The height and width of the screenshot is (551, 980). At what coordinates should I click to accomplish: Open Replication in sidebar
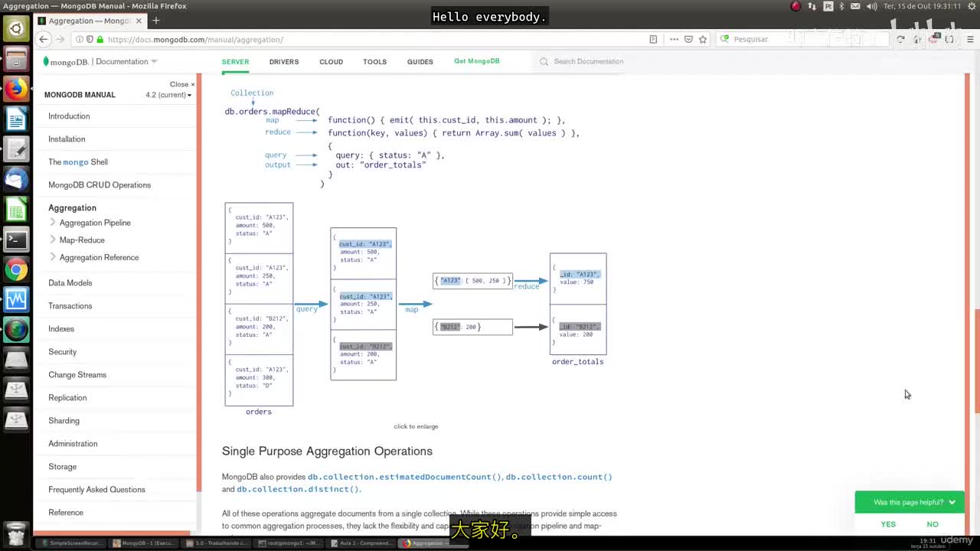tap(67, 398)
